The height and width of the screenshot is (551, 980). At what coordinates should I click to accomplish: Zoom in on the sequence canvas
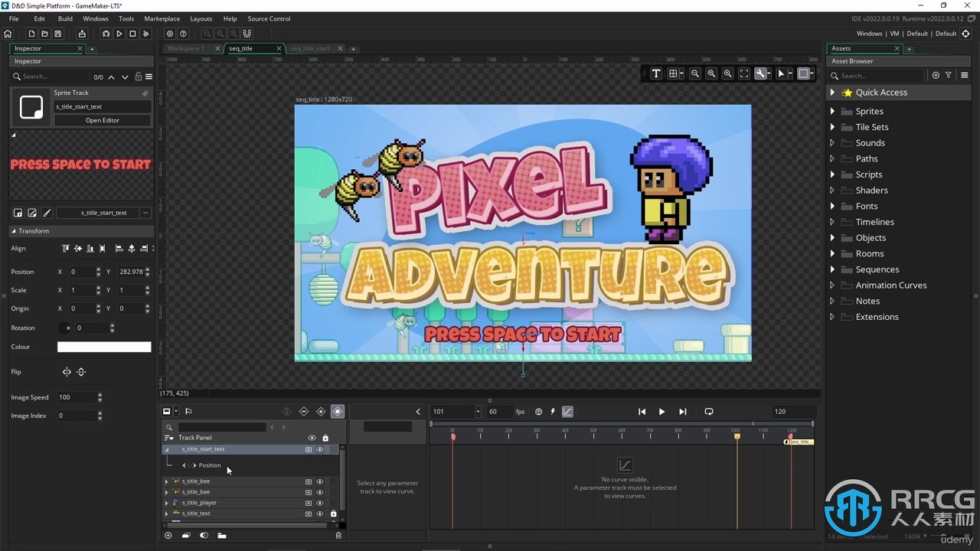[727, 73]
